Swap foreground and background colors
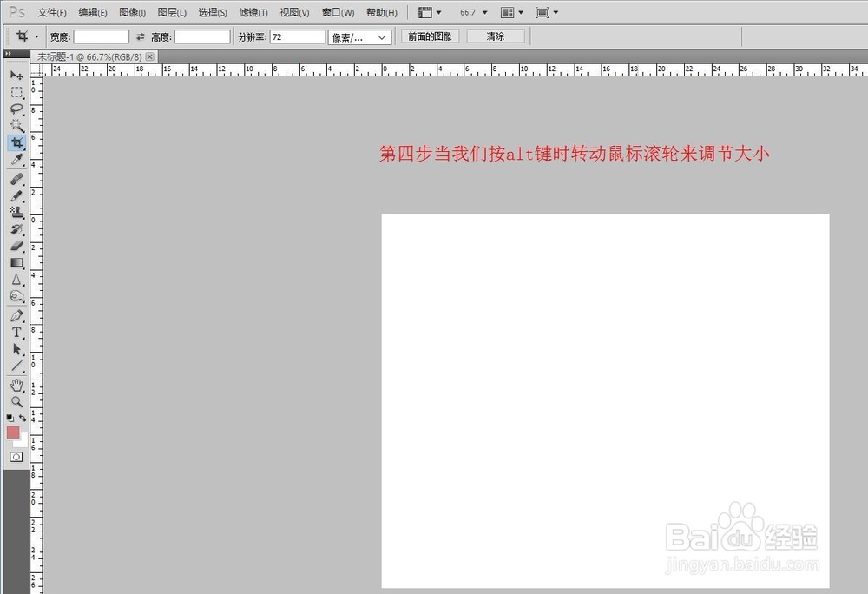This screenshot has width=868, height=594. click(x=23, y=418)
